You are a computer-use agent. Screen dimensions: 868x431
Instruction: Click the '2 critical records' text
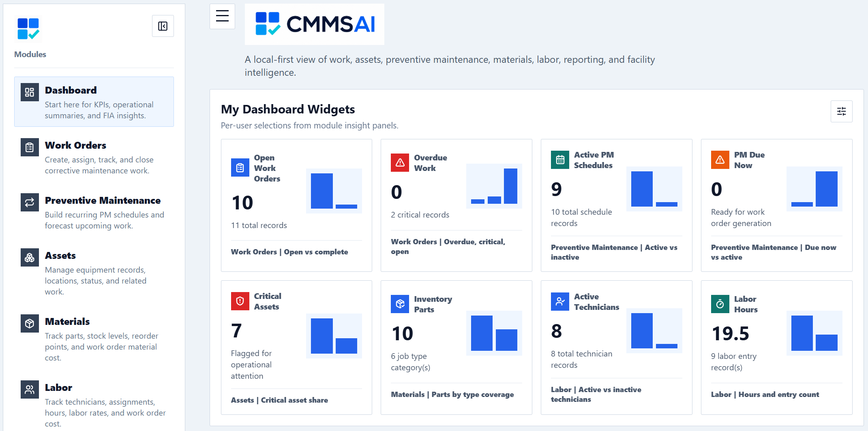[x=420, y=215]
